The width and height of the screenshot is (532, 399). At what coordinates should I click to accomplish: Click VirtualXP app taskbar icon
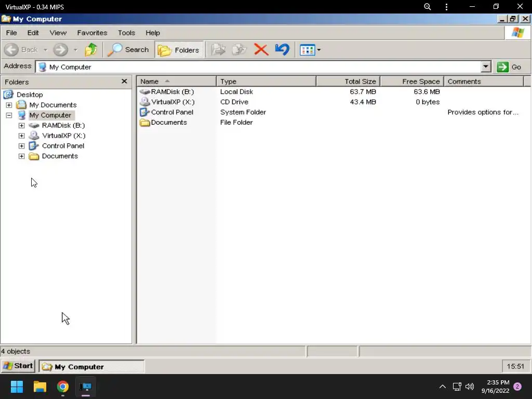(x=86, y=387)
